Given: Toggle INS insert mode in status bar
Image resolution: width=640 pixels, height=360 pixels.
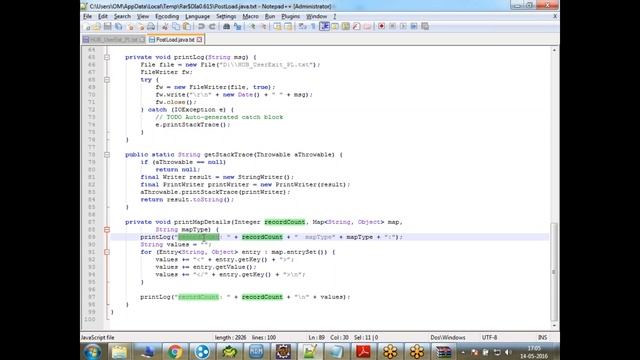Looking at the screenshot, I should point(542,338).
